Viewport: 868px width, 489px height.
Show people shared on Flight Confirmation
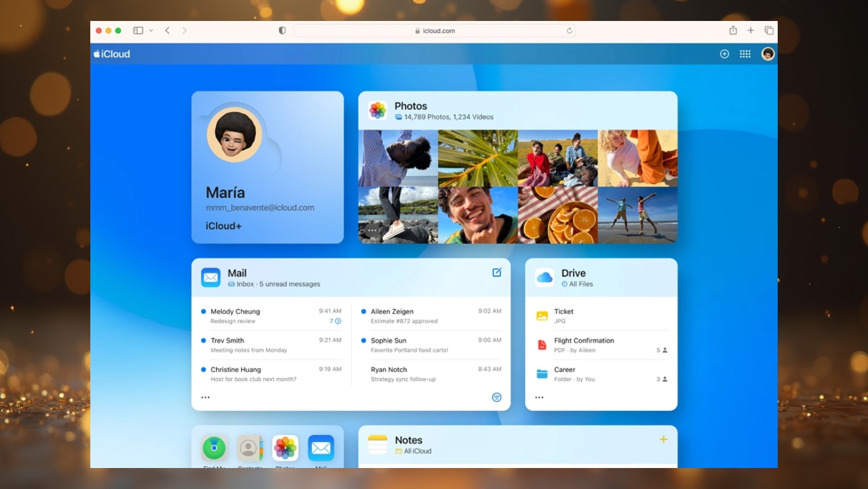pos(662,350)
